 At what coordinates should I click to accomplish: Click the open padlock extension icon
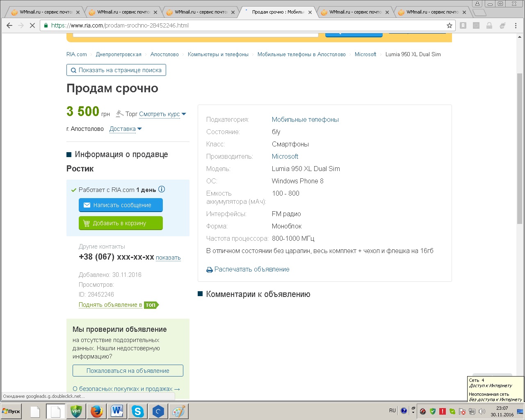pyautogui.click(x=489, y=25)
